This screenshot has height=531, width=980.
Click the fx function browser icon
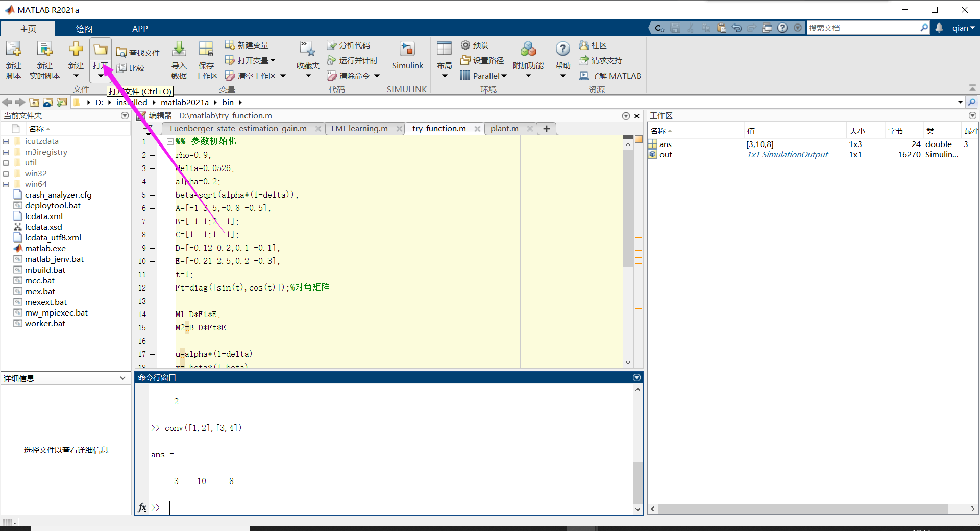[142, 508]
